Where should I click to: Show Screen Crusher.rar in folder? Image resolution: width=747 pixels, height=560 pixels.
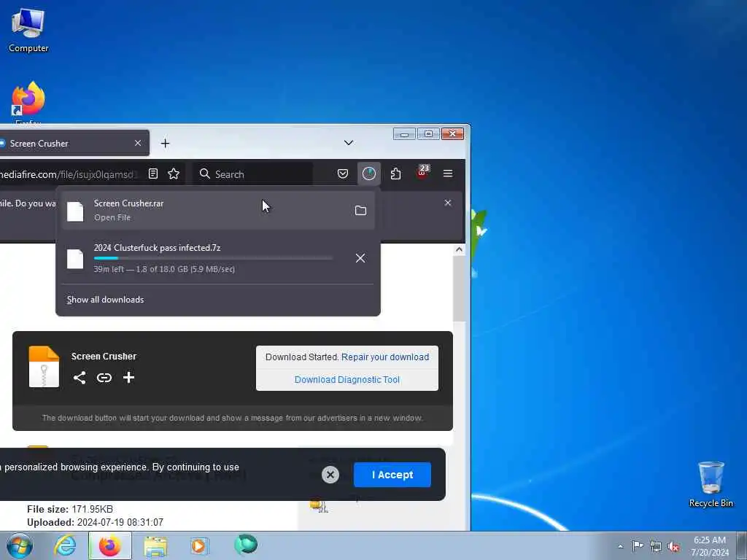tap(360, 211)
